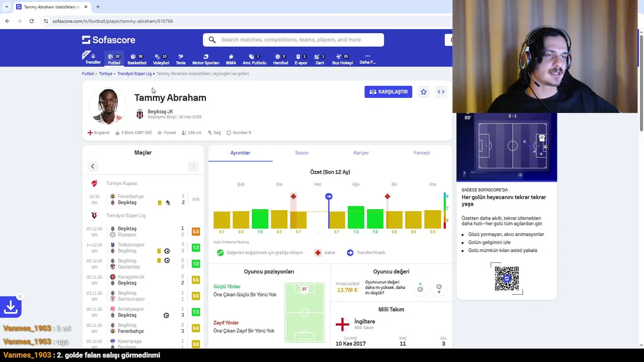Screen dimensions: 644x362
Task: Follow the Futbol breadcrumb link
Action: coord(88,73)
